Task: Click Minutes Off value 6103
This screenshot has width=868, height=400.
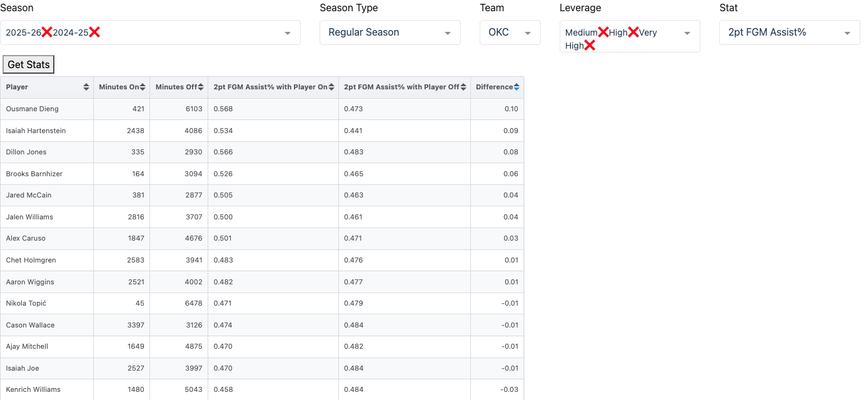Action: click(x=194, y=109)
